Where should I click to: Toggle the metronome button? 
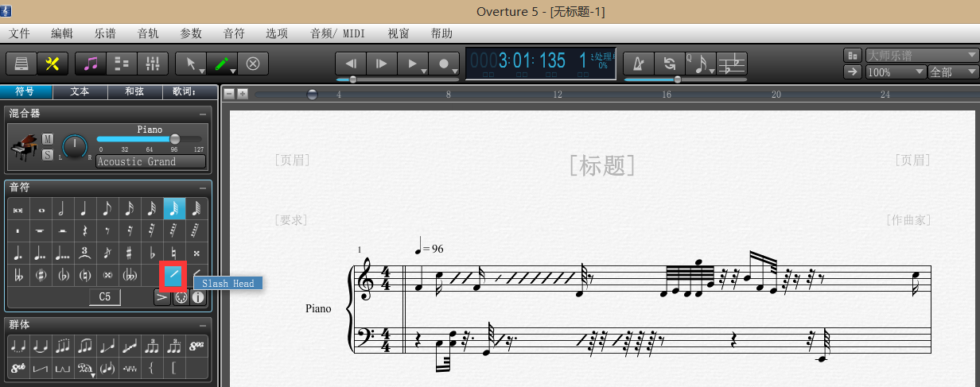tap(639, 64)
